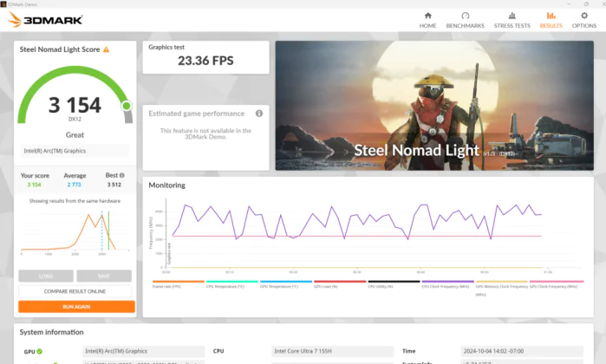
Task: Click the Estimated game performance title
Action: pos(196,114)
